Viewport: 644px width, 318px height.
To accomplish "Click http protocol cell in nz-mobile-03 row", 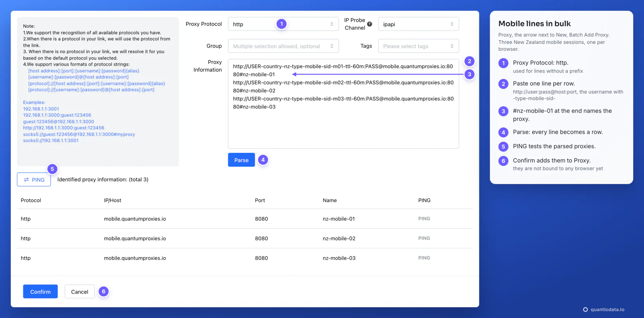I will pyautogui.click(x=26, y=258).
